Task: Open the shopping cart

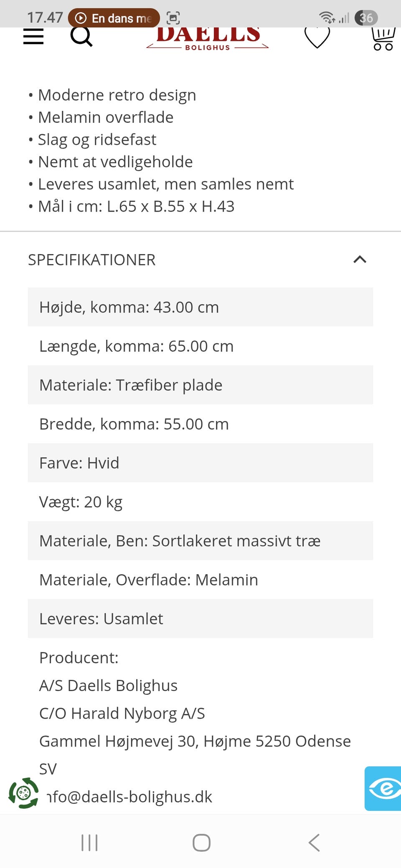Action: 383,38
